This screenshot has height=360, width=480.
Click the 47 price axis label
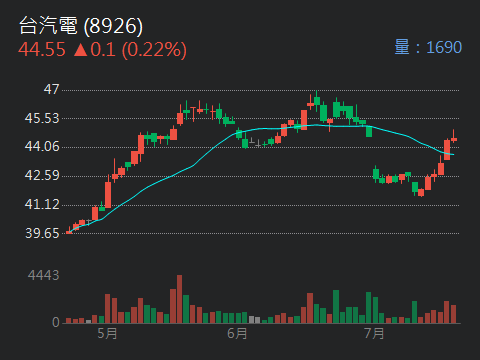tap(51, 89)
